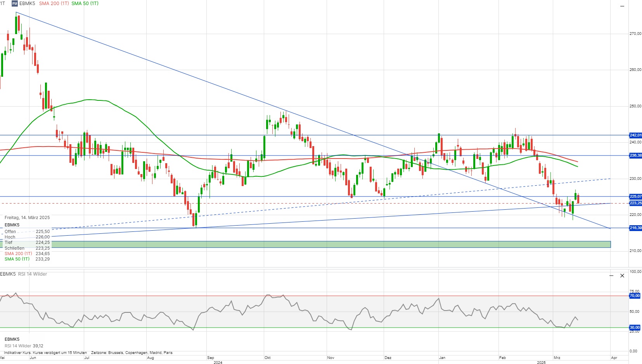This screenshot has width=642, height=364.
Task: Click the 223,25 current price label
Action: 635,203
